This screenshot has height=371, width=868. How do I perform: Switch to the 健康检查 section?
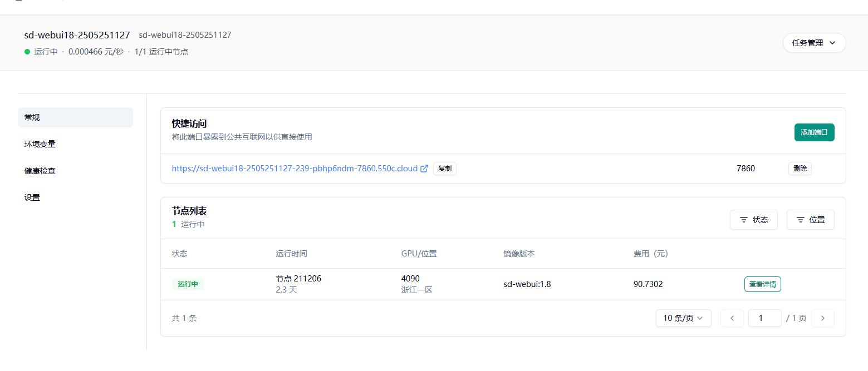[x=40, y=171]
